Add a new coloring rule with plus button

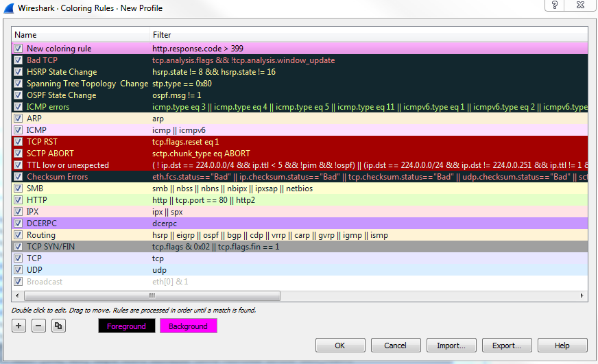click(x=19, y=326)
